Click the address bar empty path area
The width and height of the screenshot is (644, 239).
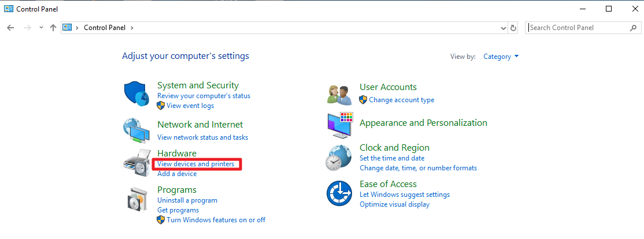tap(316, 28)
